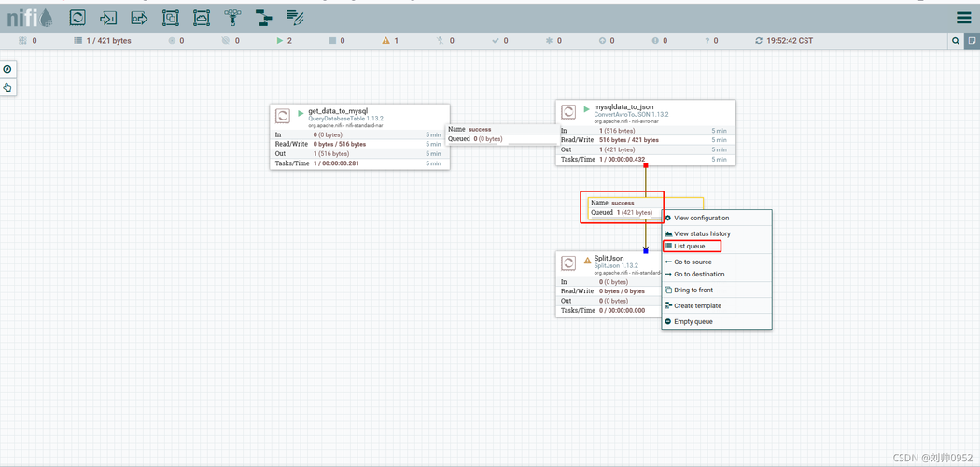980x467 pixels.
Task: Click the blue connection end point
Action: pos(646,250)
